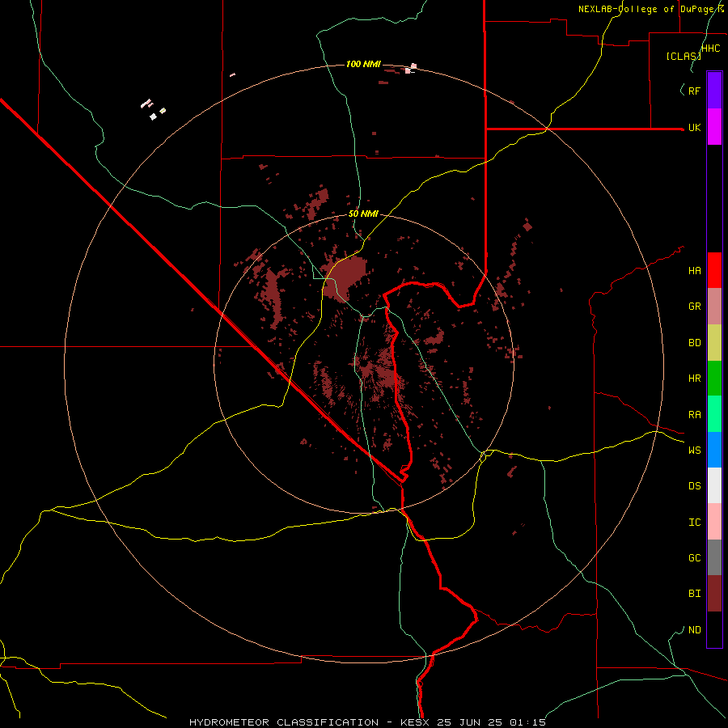Click the RA legend label
This screenshot has width=728, height=728.
point(695,415)
